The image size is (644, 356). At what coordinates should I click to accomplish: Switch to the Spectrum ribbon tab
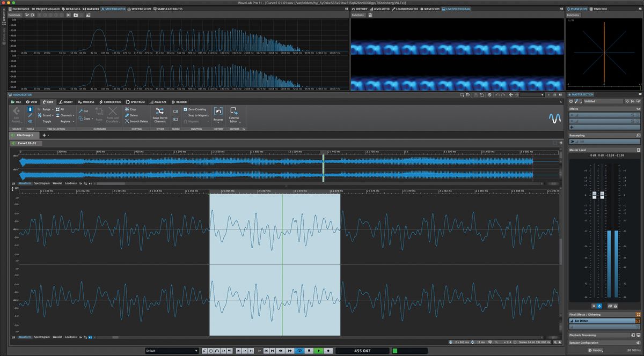click(x=135, y=102)
